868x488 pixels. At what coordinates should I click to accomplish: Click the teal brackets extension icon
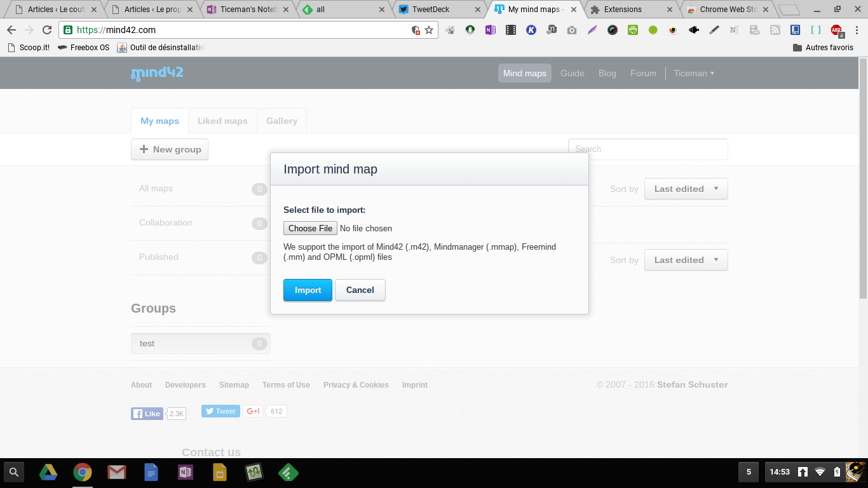point(815,30)
